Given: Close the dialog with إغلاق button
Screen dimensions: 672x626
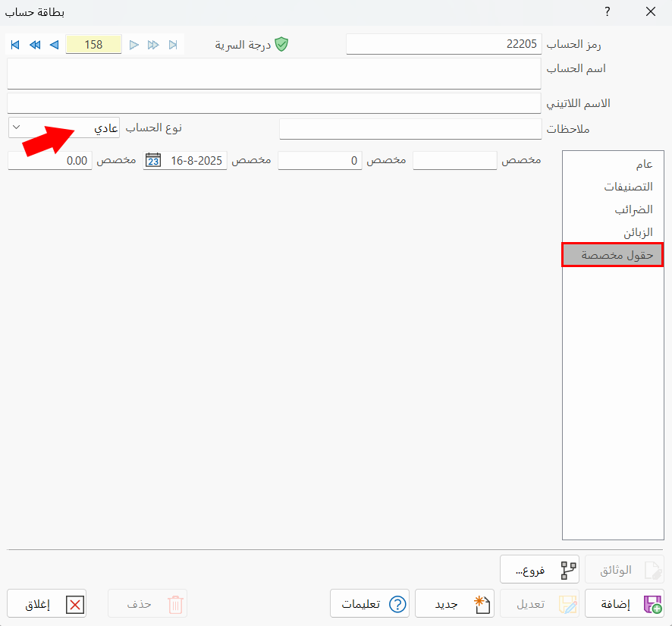Looking at the screenshot, I should 46,604.
